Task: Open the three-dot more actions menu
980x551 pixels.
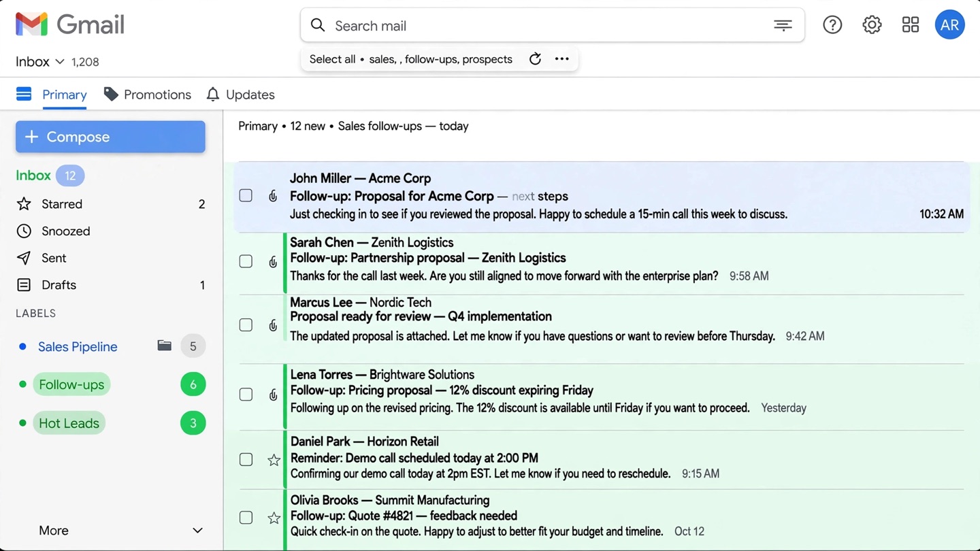Action: [561, 59]
